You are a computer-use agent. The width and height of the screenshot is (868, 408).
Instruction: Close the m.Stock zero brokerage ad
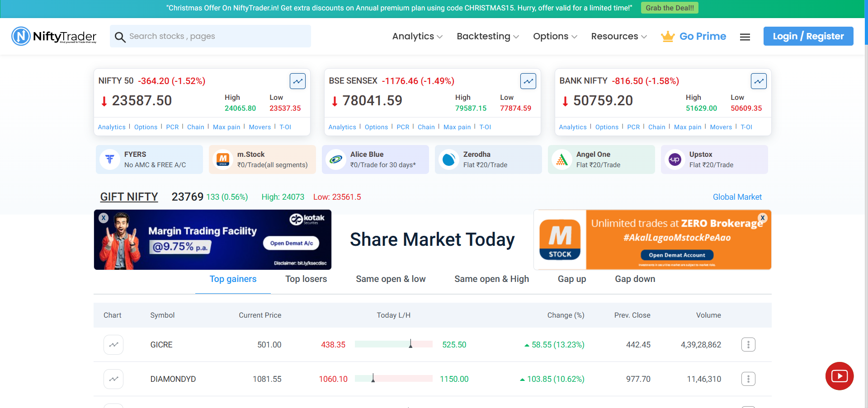click(x=763, y=218)
